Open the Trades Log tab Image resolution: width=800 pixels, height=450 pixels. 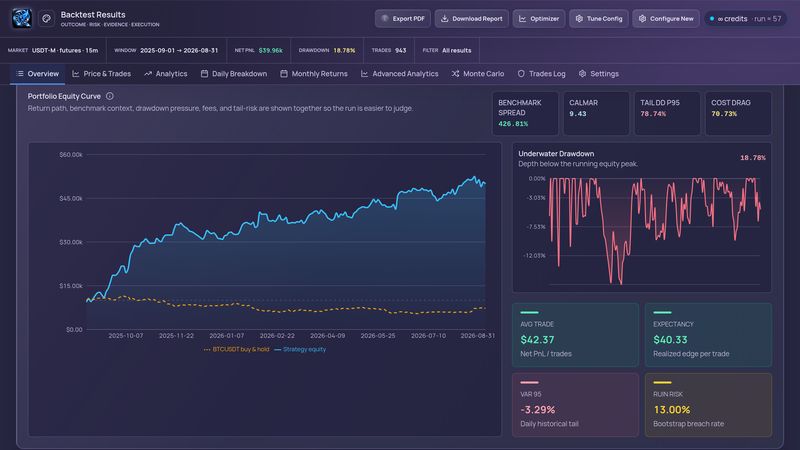point(541,74)
